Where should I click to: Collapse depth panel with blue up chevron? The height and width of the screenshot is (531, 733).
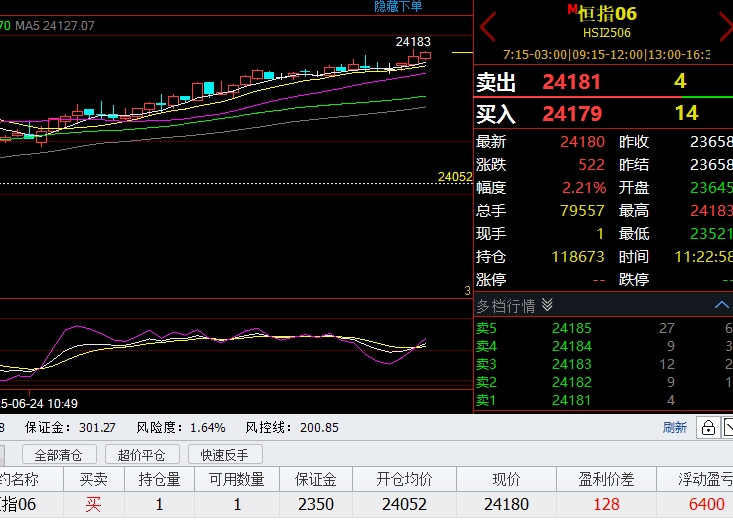tap(722, 305)
